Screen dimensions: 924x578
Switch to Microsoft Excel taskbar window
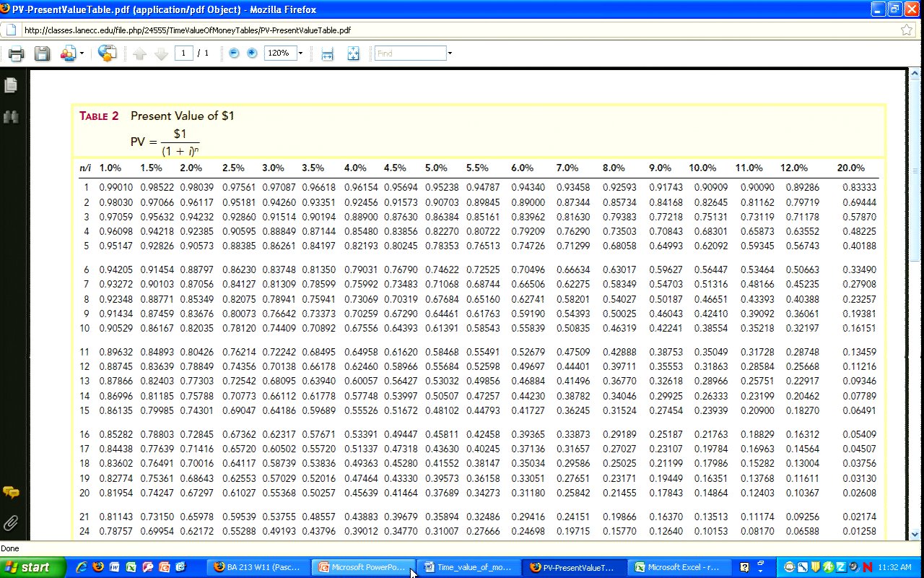click(x=679, y=567)
